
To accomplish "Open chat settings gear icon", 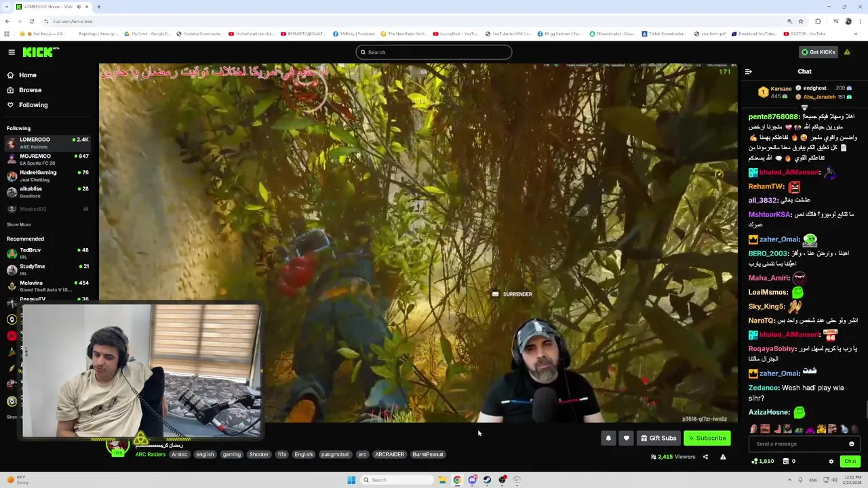I will click(831, 462).
